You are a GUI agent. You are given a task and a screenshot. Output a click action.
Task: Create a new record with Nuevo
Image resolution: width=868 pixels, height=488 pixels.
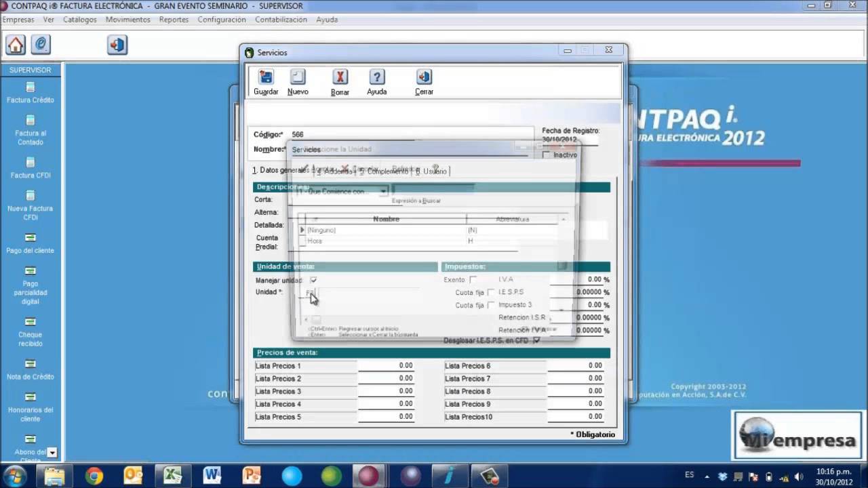(298, 83)
